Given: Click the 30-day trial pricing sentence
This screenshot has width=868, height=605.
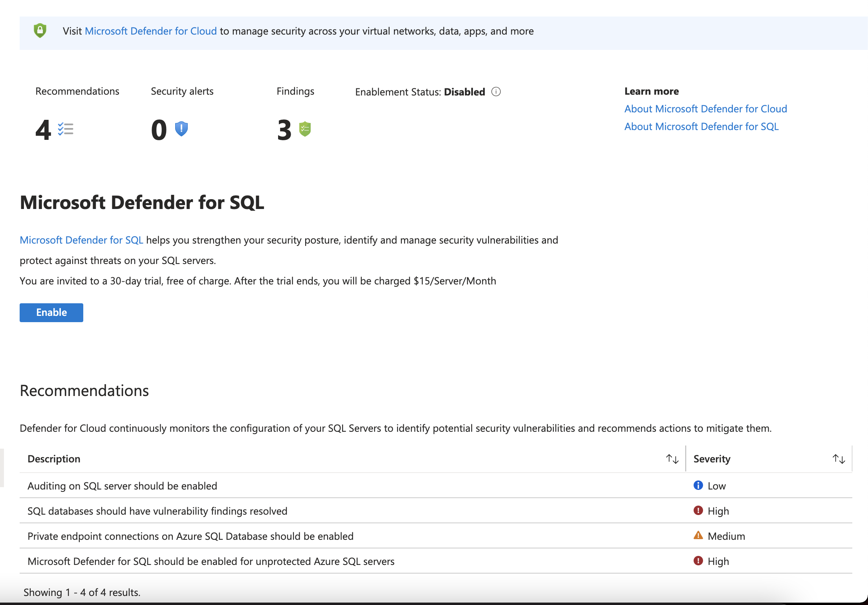Looking at the screenshot, I should 258,281.
